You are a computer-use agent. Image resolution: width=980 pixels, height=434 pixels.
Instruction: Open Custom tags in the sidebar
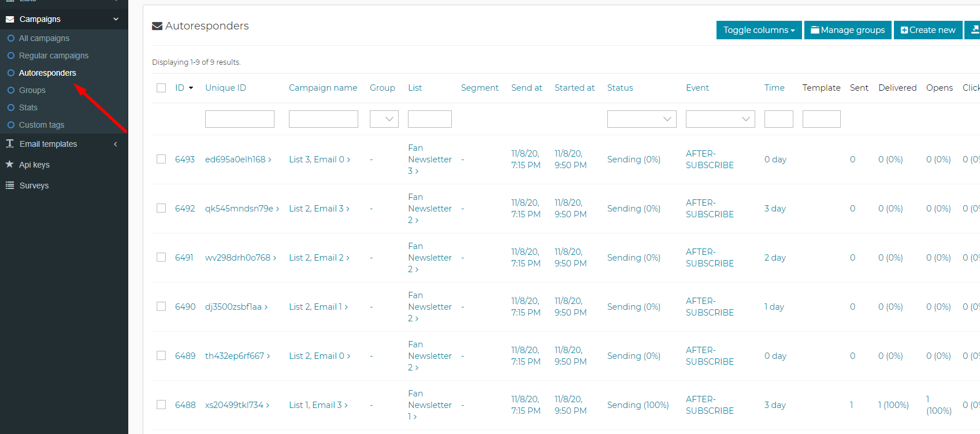(x=42, y=125)
